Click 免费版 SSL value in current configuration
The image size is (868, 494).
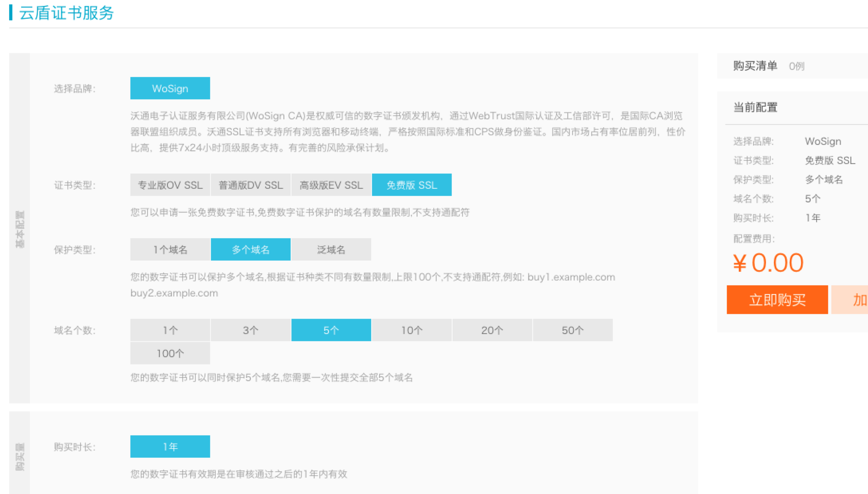click(830, 160)
